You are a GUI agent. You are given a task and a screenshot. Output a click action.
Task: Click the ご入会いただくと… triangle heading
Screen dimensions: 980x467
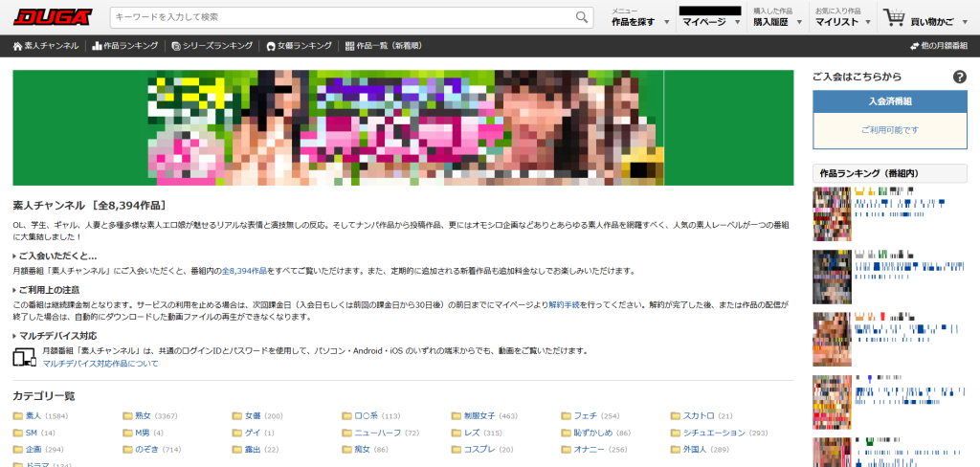pos(55,256)
